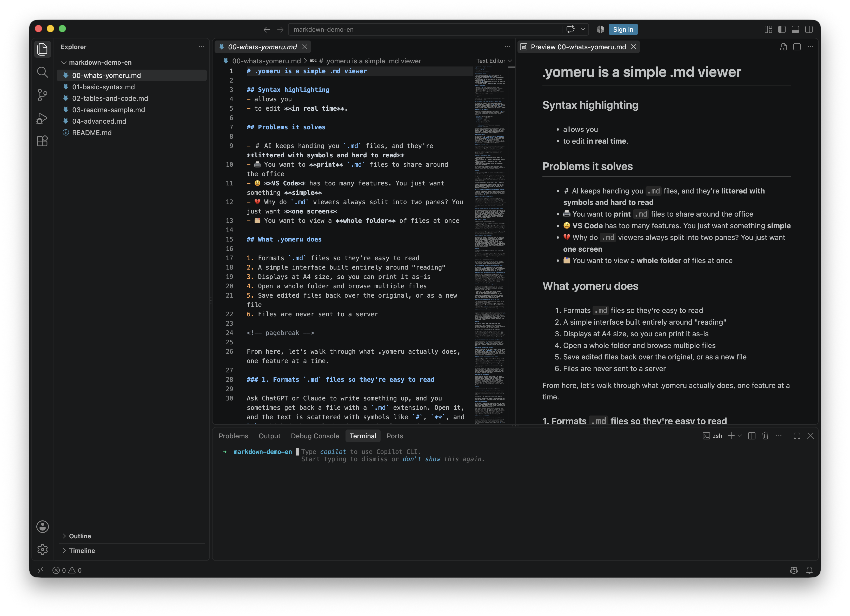The width and height of the screenshot is (850, 616).
Task: Toggle the secondary side bar
Action: click(809, 29)
